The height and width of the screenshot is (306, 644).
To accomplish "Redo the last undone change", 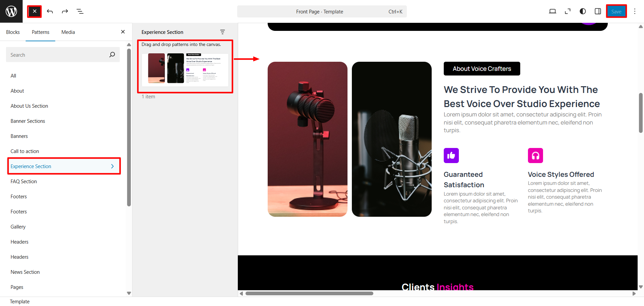I will pyautogui.click(x=65, y=11).
